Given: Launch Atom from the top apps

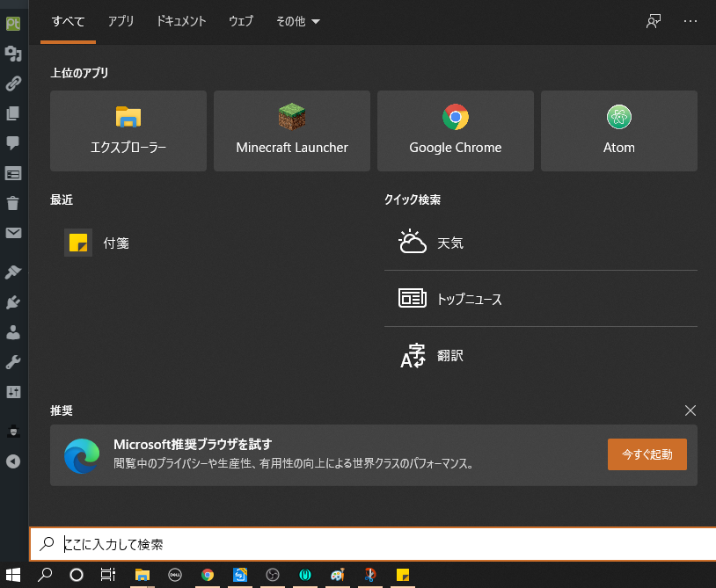Looking at the screenshot, I should [x=618, y=130].
